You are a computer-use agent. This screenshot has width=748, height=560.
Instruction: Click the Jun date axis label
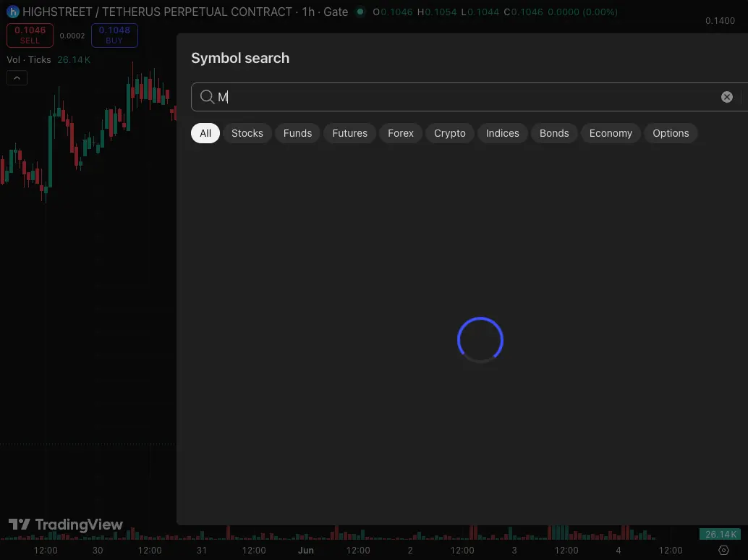[306, 551]
